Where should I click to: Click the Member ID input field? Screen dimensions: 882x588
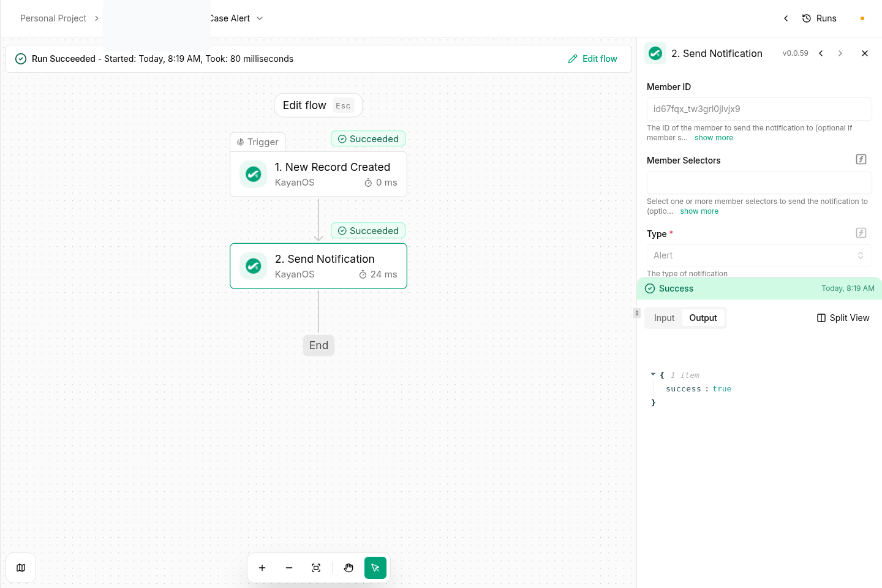click(759, 109)
